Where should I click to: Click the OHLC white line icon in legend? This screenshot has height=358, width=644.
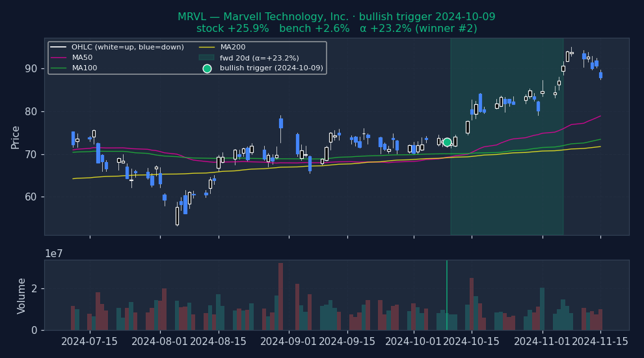pos(59,48)
